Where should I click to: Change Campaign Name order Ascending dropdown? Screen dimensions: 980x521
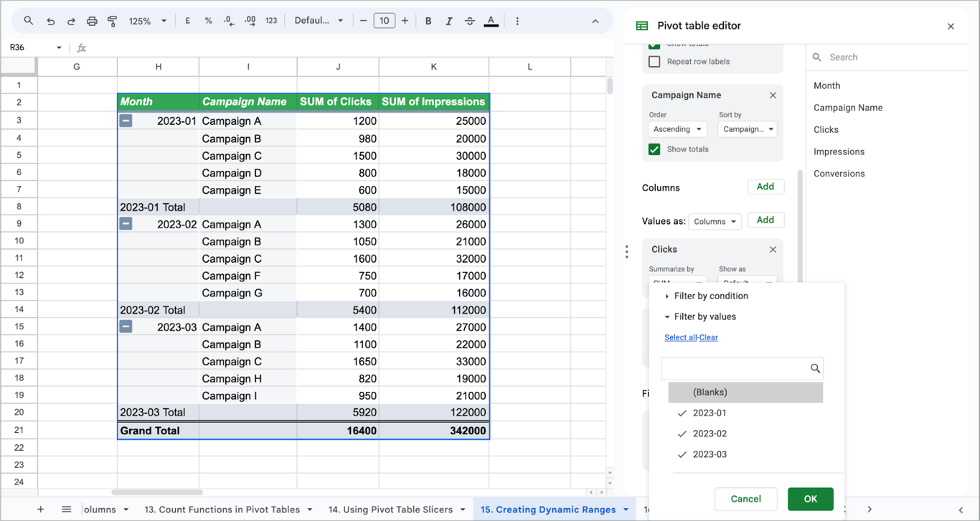(x=677, y=129)
